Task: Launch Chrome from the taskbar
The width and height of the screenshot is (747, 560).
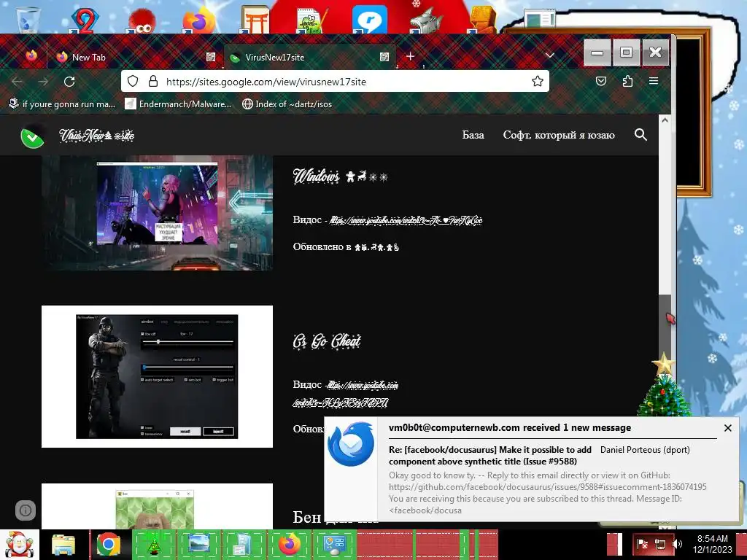Action: coord(108,544)
